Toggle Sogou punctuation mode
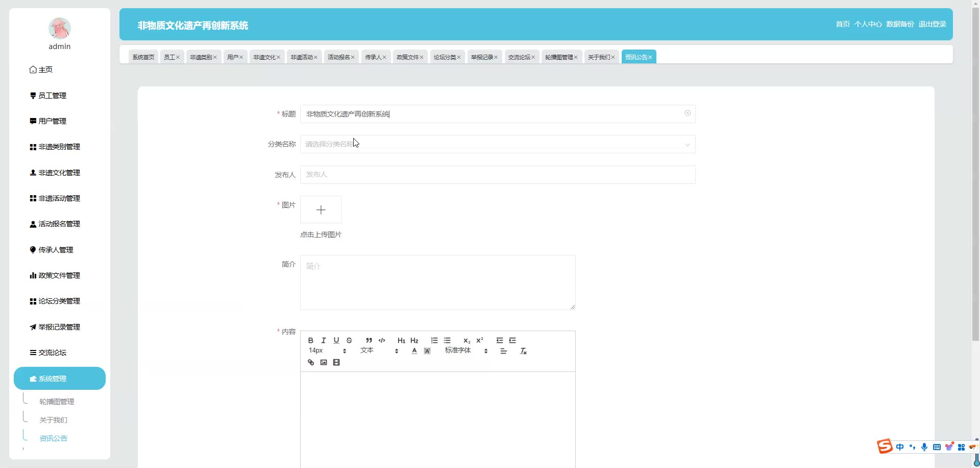The image size is (980, 468). (912, 447)
